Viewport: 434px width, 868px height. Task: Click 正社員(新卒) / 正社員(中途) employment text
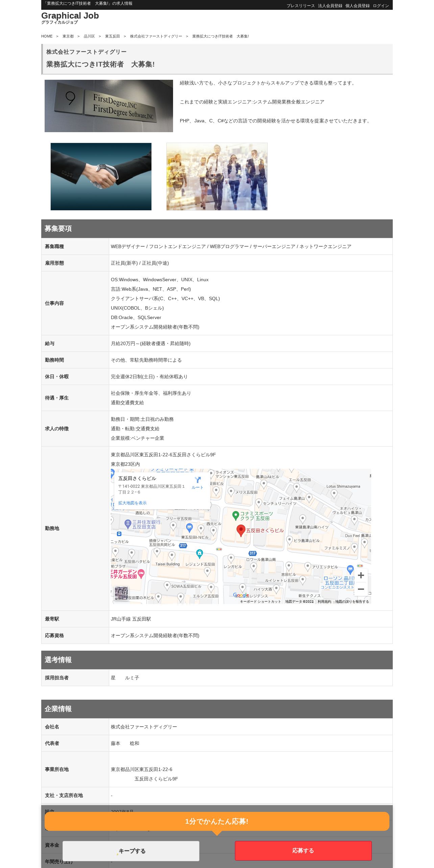(140, 263)
